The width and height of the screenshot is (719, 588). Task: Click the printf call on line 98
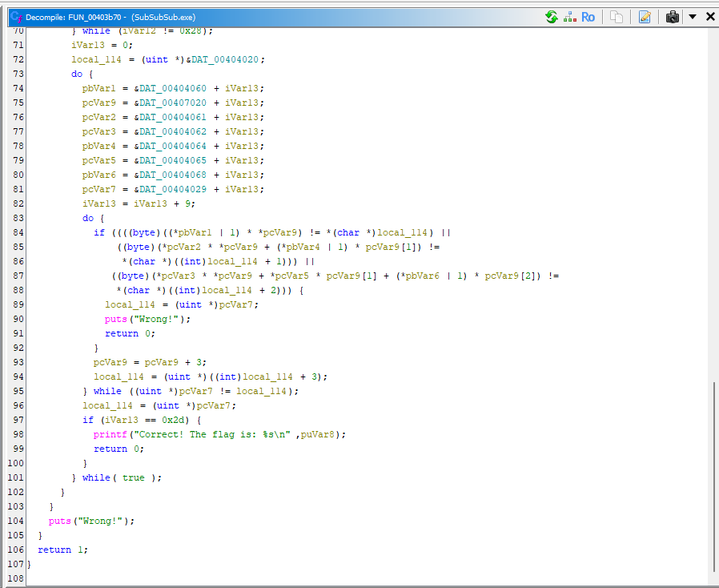pos(110,434)
